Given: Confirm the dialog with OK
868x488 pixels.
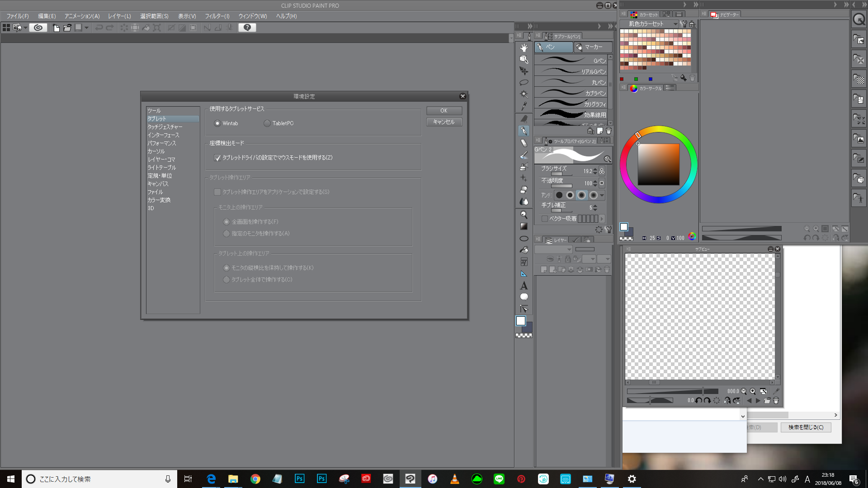Looking at the screenshot, I should tap(443, 111).
